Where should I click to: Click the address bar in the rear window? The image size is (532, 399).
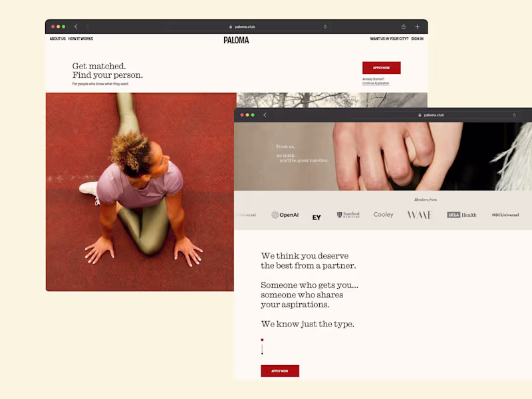244,27
